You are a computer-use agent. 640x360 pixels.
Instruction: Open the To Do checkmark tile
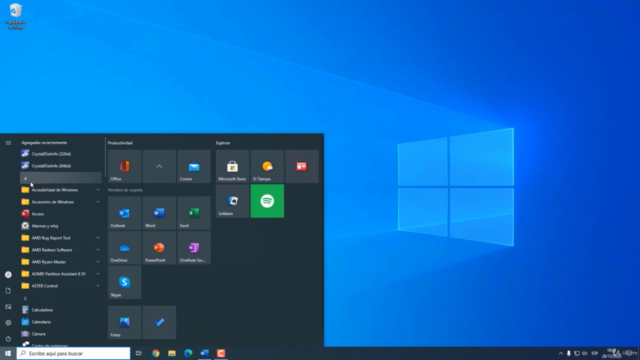click(x=159, y=322)
